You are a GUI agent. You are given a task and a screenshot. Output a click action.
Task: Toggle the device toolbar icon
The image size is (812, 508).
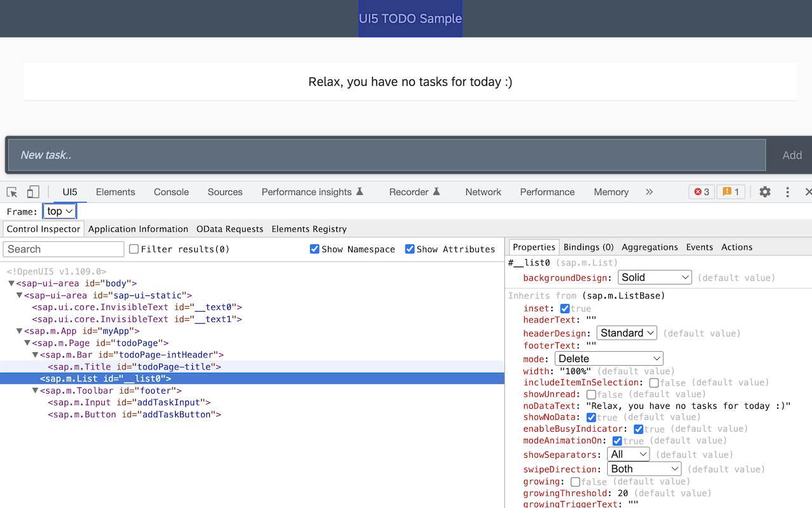(x=32, y=191)
